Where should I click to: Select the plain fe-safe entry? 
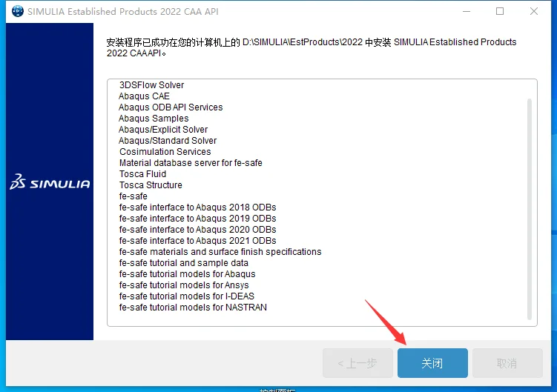(134, 196)
